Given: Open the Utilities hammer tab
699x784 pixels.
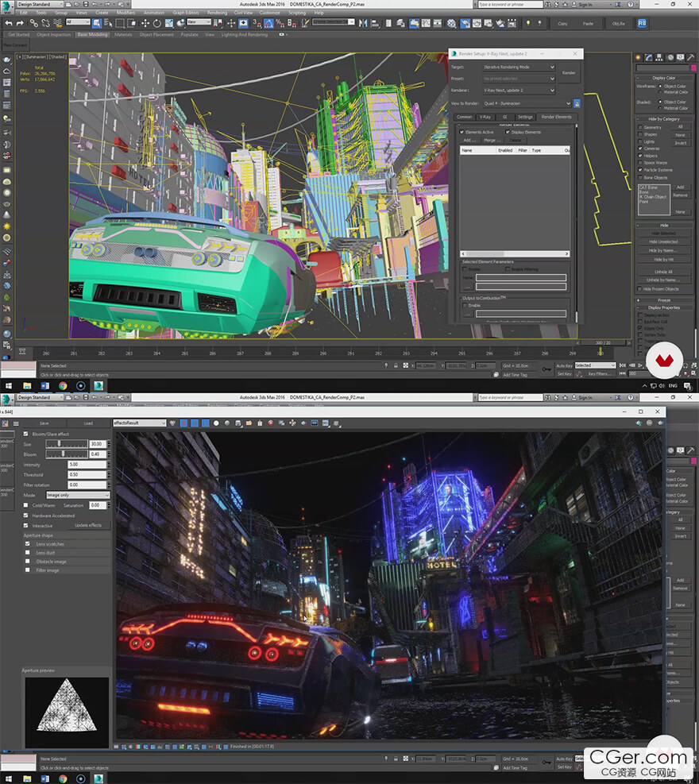Looking at the screenshot, I should (x=690, y=57).
